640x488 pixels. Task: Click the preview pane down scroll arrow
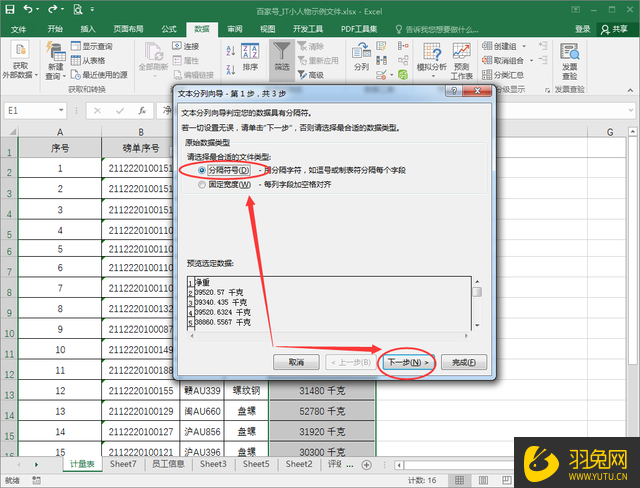(x=477, y=326)
